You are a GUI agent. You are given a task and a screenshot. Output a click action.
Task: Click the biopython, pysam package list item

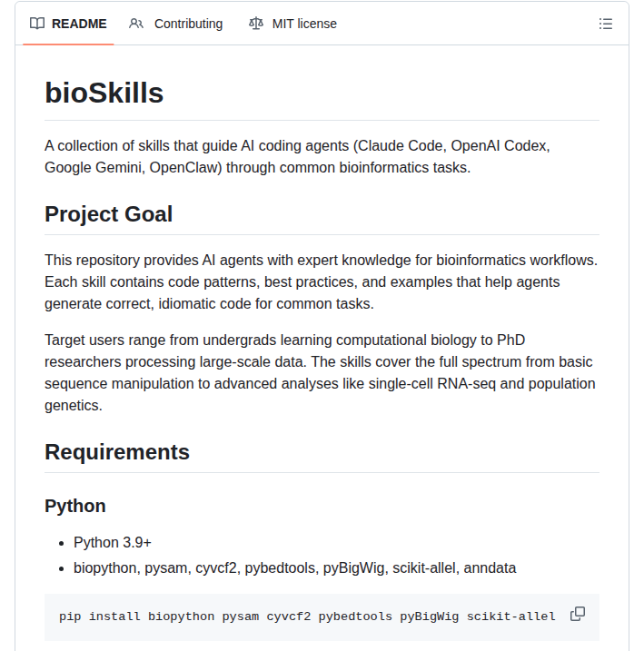pos(295,568)
